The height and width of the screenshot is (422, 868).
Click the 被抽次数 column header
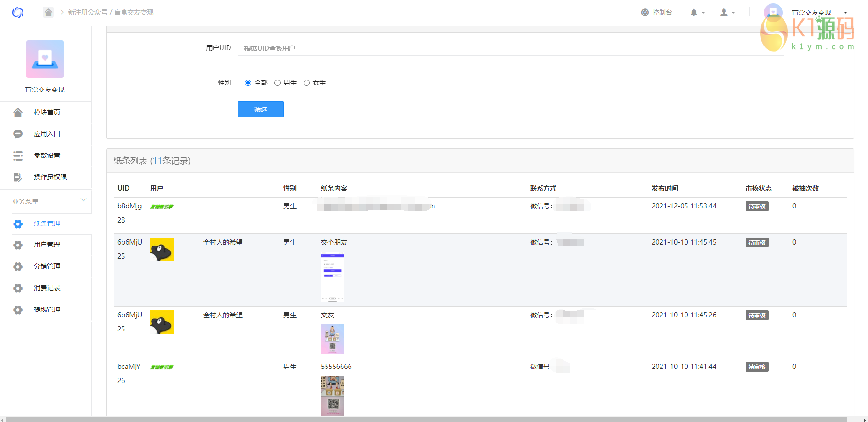click(806, 188)
